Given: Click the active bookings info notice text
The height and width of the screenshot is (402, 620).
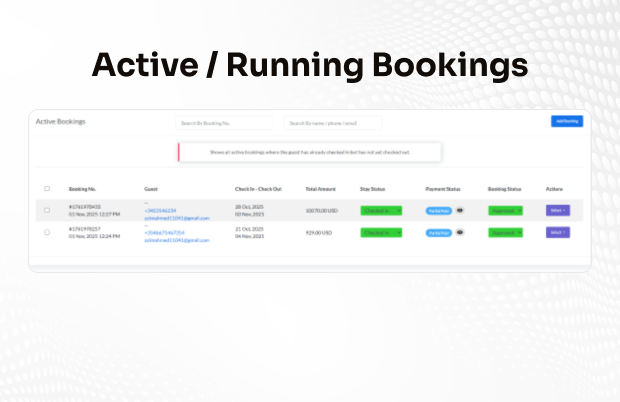Looking at the screenshot, I should tap(310, 152).
